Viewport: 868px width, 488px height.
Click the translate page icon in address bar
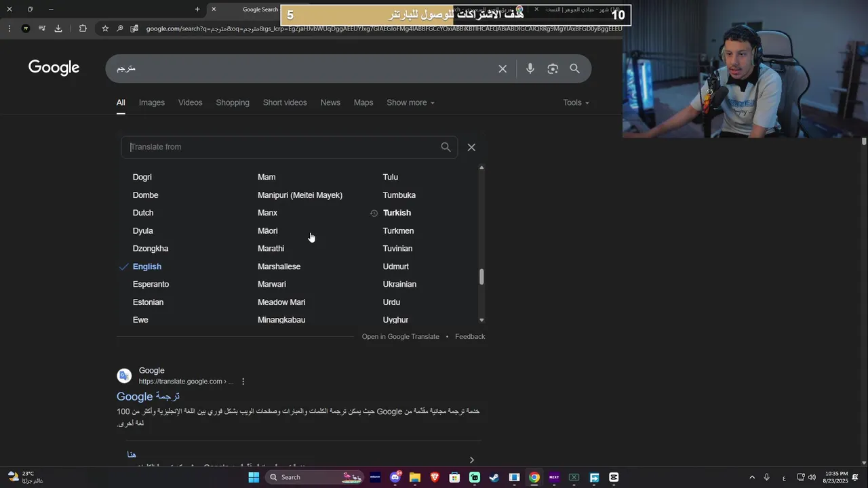pos(134,28)
